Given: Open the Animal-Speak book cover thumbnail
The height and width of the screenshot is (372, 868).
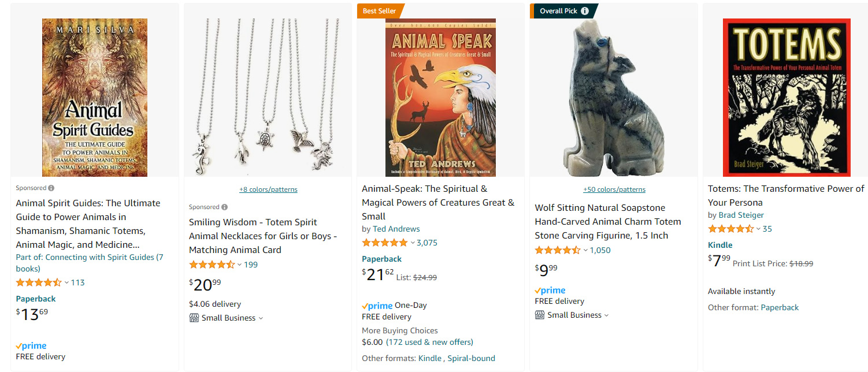Looking at the screenshot, I should point(440,97).
